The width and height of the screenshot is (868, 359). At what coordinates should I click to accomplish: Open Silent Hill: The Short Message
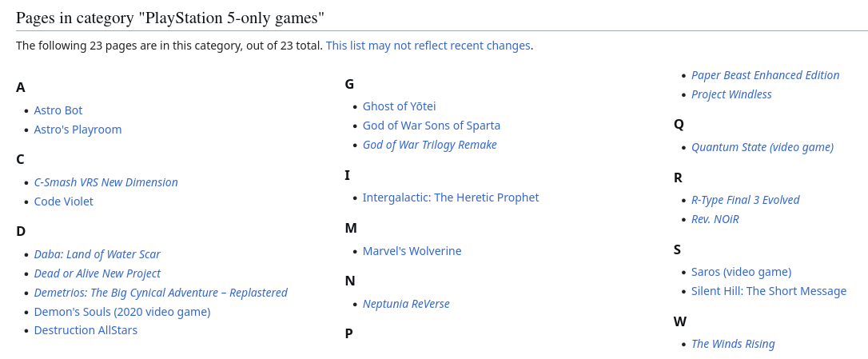pyautogui.click(x=768, y=291)
